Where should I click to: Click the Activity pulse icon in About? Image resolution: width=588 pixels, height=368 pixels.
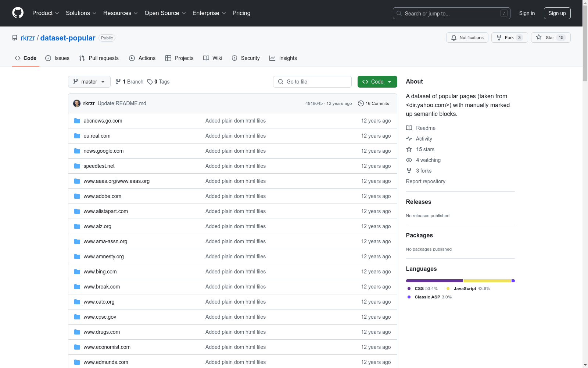pos(409,139)
